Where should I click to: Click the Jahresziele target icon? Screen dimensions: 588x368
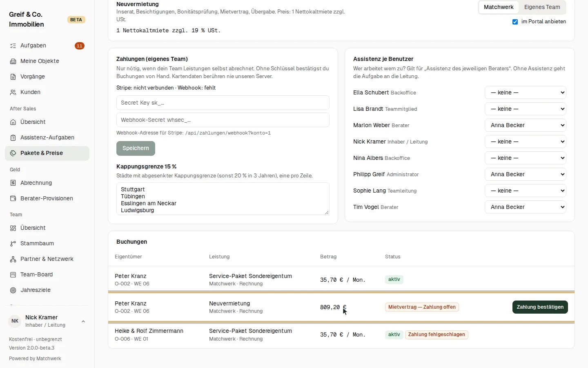[x=13, y=290]
